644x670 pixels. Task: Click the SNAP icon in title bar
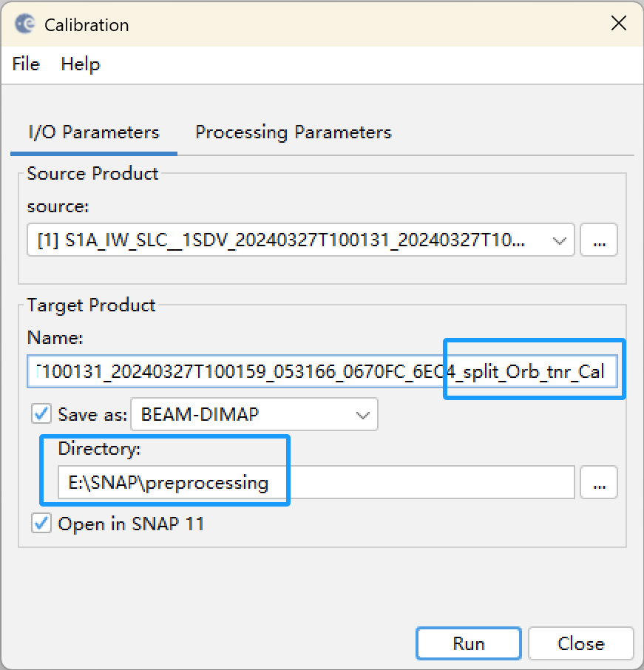[x=25, y=24]
